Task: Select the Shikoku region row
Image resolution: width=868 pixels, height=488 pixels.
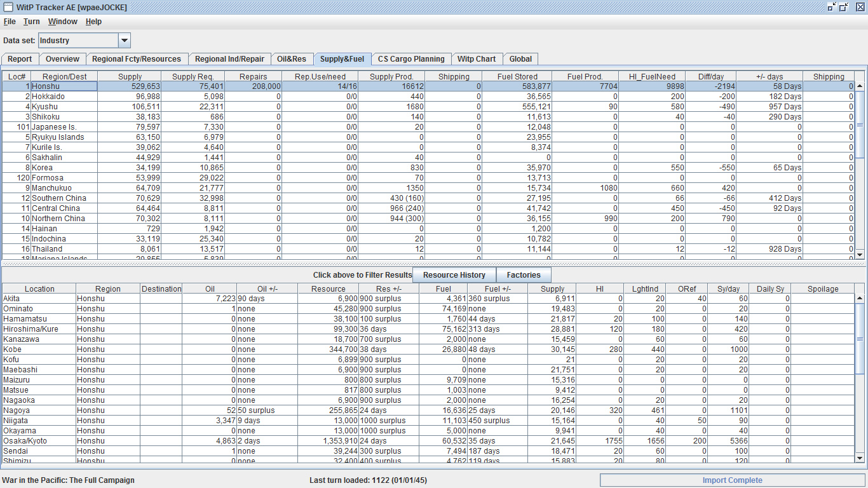Action: pos(429,117)
